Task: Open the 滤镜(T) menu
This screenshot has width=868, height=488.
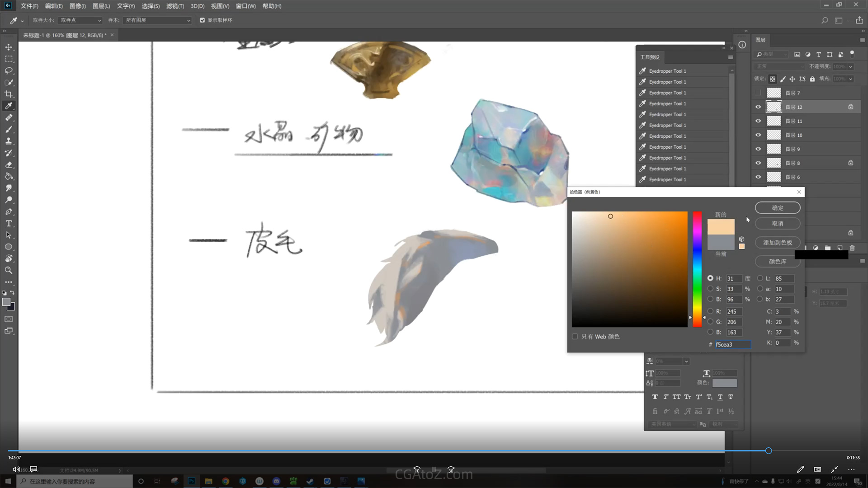Action: pyautogui.click(x=175, y=6)
